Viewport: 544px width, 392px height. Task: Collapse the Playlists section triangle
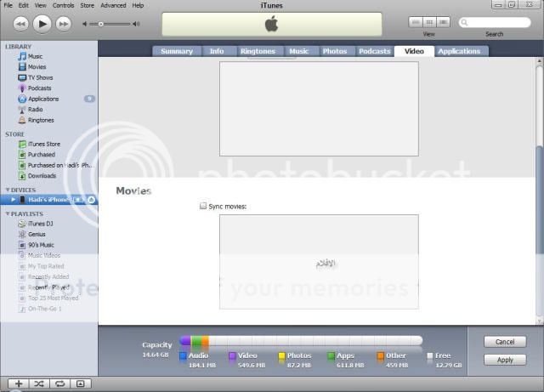(x=8, y=214)
